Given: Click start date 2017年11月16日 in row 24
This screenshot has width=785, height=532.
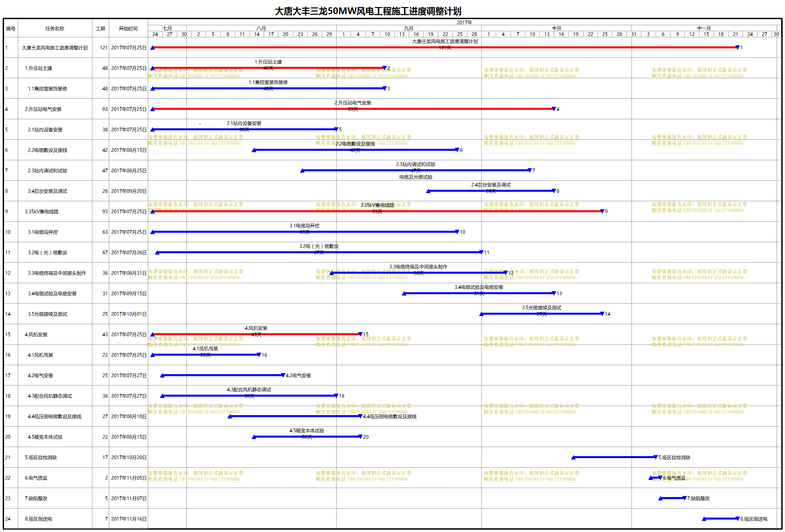Looking at the screenshot, I should pyautogui.click(x=129, y=519).
